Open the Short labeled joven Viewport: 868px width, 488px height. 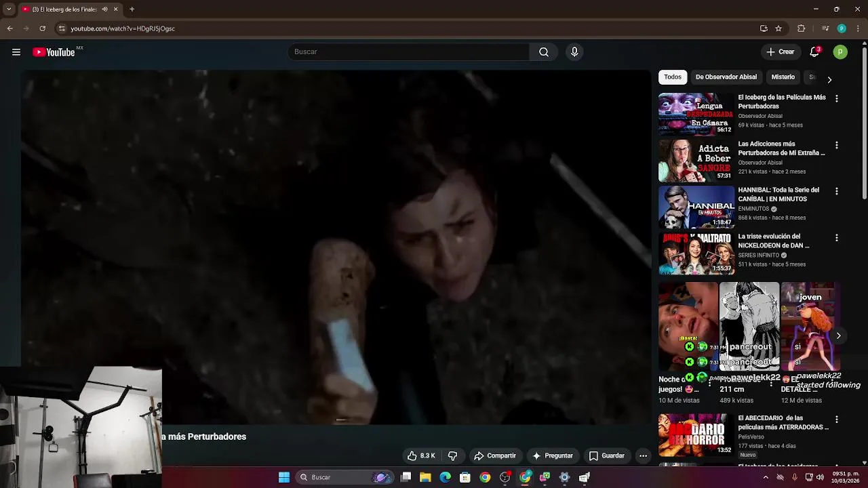pos(811,327)
